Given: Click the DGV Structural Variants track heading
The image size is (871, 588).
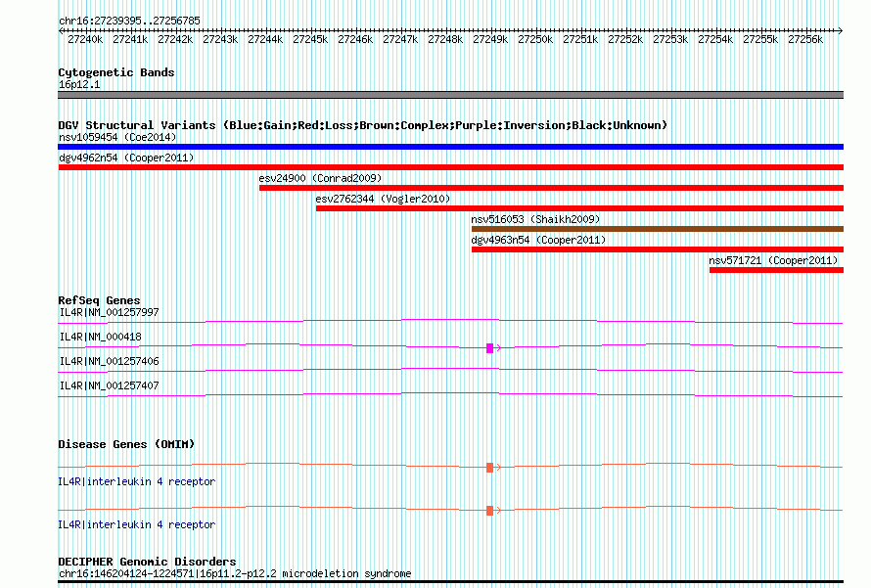Looking at the screenshot, I should coord(362,125).
